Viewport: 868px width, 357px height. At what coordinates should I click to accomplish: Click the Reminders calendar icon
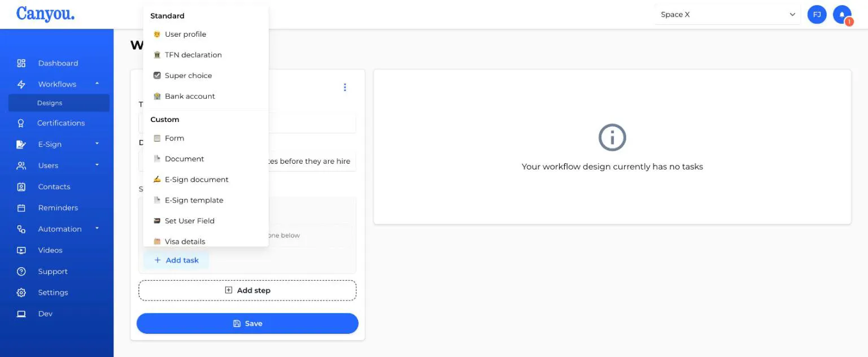pyautogui.click(x=21, y=208)
